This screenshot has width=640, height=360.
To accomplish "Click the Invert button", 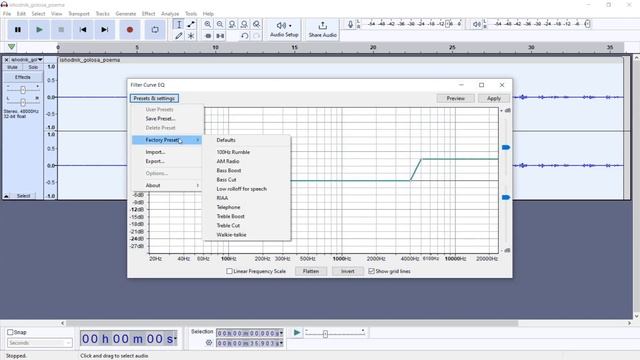I will pyautogui.click(x=348, y=271).
